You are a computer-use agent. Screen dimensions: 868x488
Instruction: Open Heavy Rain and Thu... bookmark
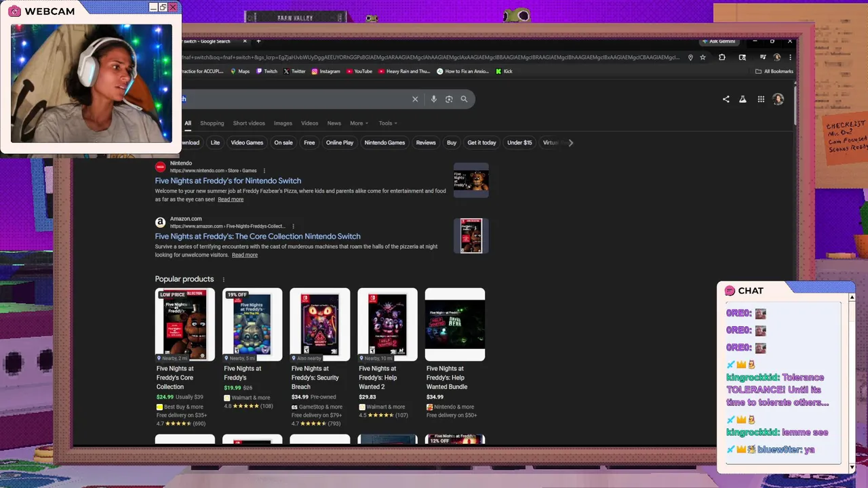point(405,71)
